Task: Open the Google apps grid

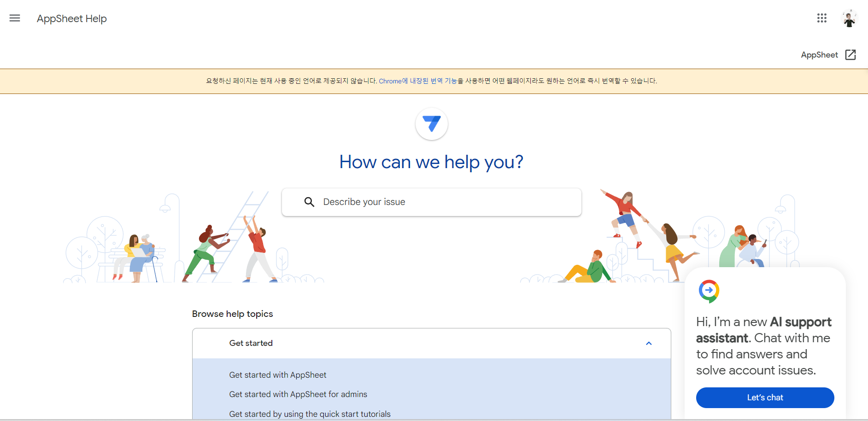Action: click(822, 18)
